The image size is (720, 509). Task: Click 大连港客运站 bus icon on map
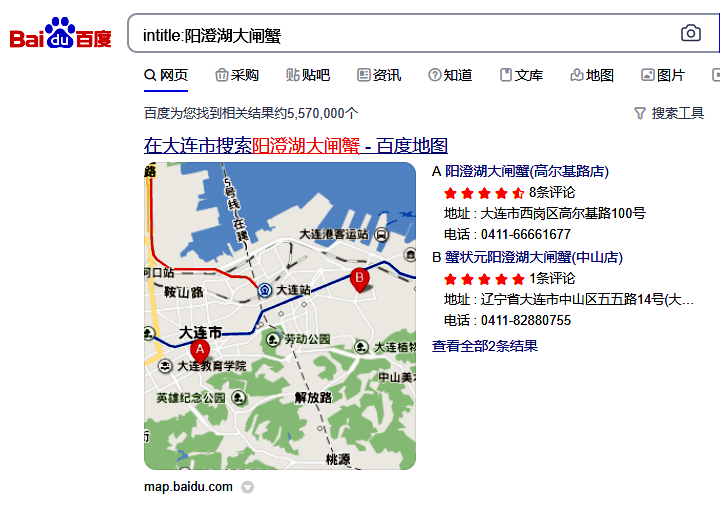pyautogui.click(x=382, y=235)
